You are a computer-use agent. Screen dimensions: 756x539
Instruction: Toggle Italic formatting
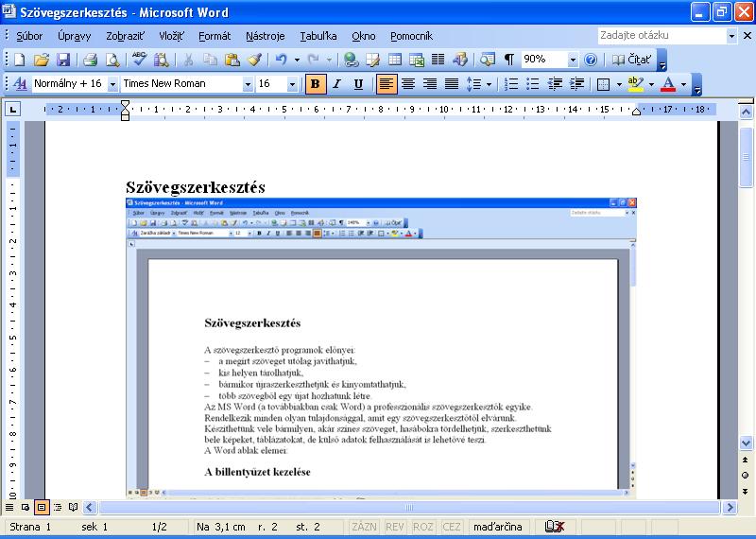tap(336, 84)
